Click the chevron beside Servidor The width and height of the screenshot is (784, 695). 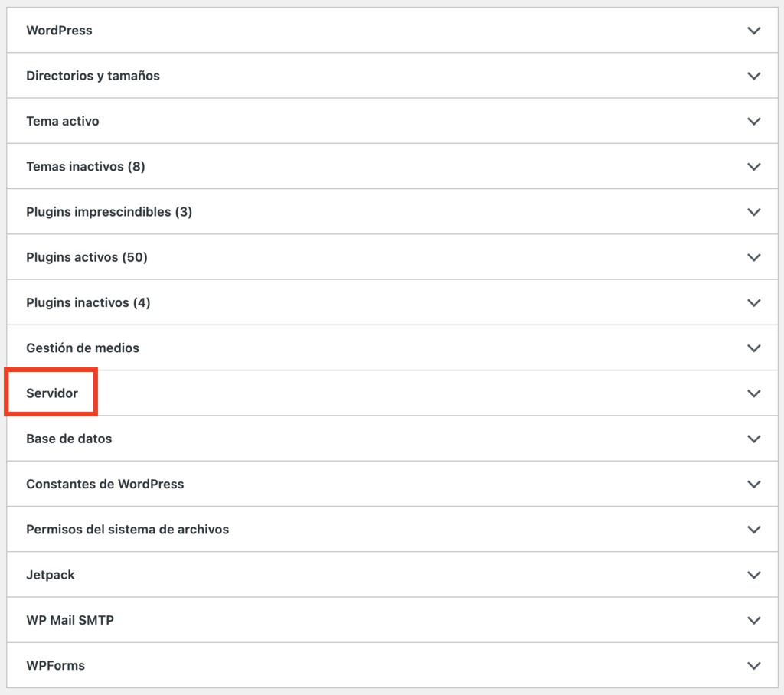pos(753,393)
